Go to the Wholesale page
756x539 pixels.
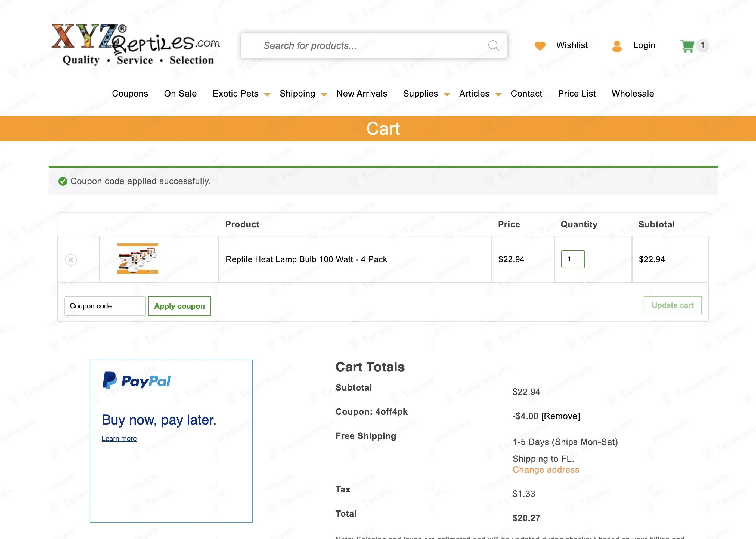click(633, 94)
